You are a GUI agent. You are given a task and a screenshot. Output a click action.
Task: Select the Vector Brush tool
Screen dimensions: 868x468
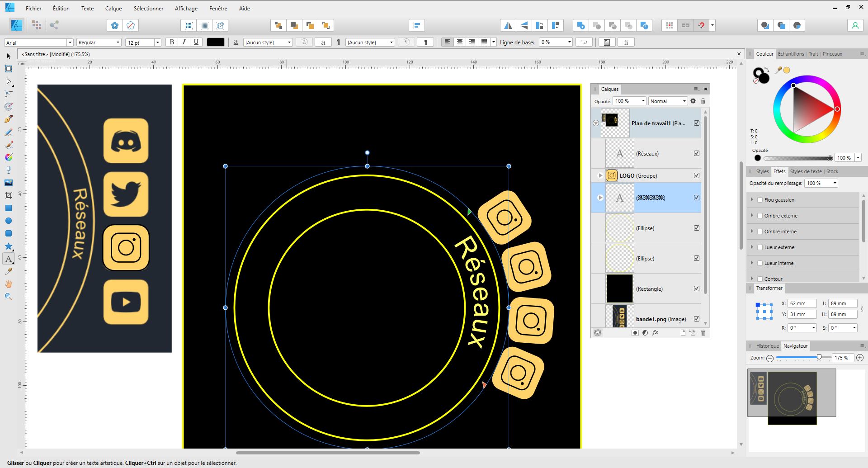coord(9,145)
